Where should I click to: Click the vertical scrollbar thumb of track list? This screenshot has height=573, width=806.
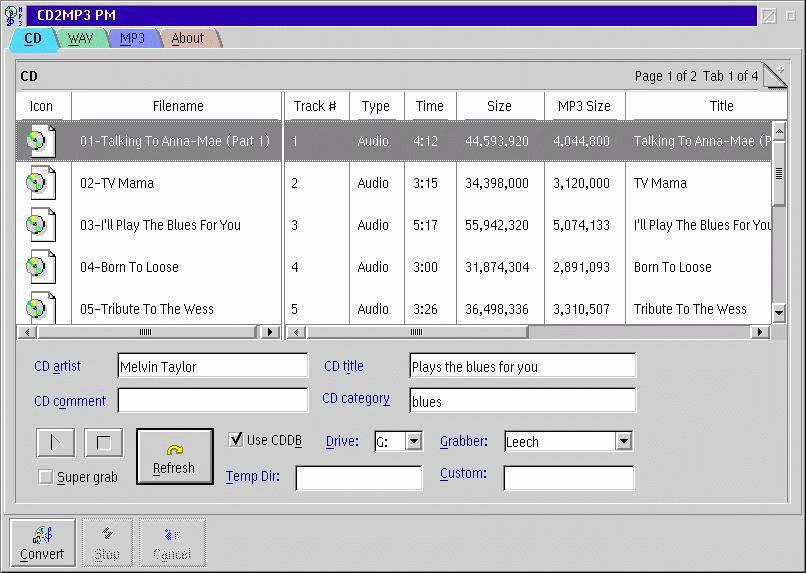point(779,174)
